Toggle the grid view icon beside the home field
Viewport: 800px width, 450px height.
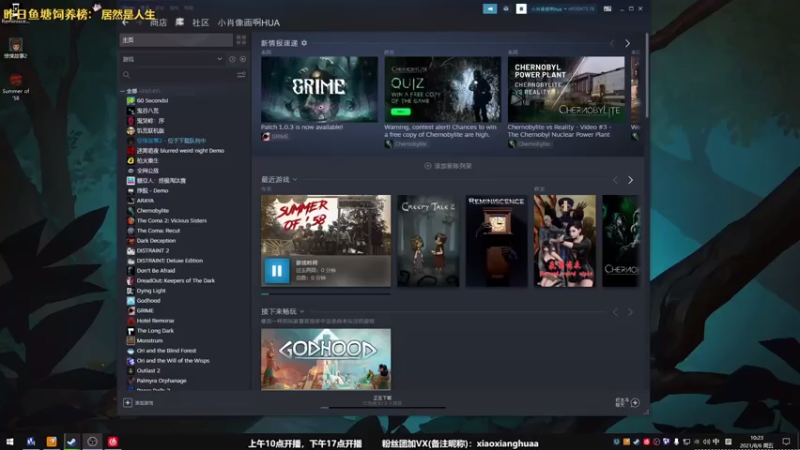241,40
